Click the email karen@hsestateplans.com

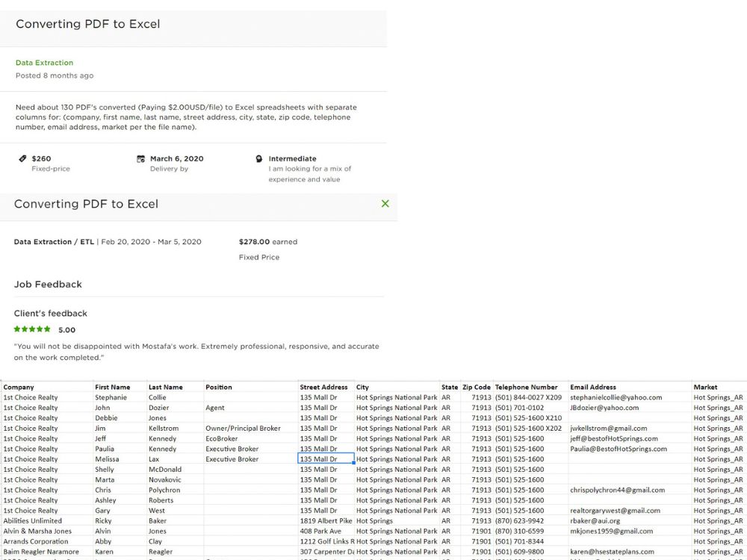point(612,552)
